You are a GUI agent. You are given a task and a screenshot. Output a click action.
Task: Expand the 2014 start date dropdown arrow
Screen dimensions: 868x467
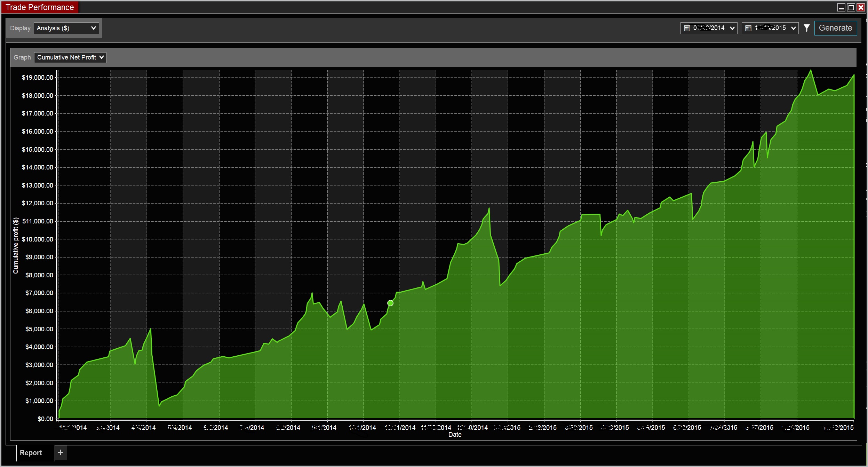click(x=732, y=28)
